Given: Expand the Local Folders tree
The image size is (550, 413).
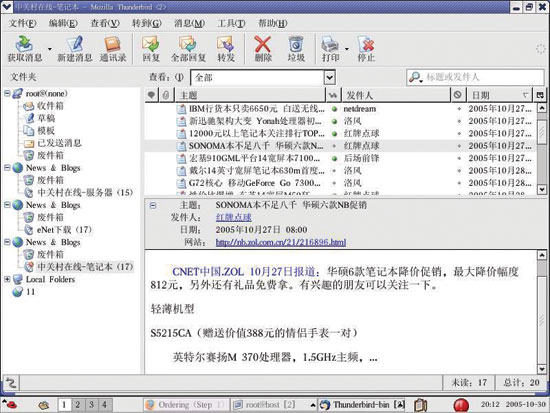Looking at the screenshot, I should (x=7, y=279).
